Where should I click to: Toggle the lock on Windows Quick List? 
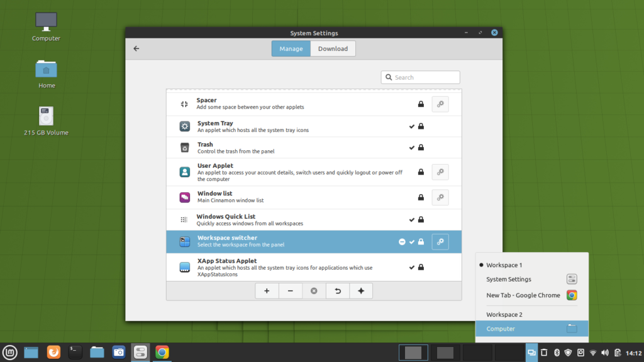point(420,219)
